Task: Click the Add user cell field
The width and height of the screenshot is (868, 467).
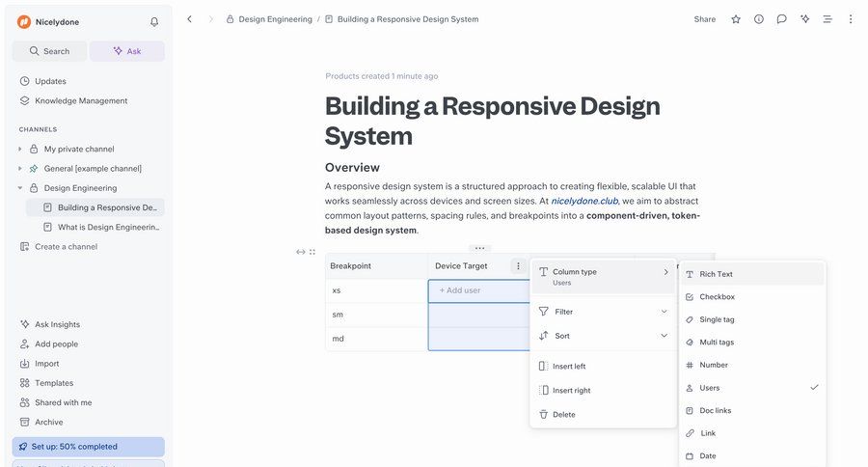Action: (478, 290)
